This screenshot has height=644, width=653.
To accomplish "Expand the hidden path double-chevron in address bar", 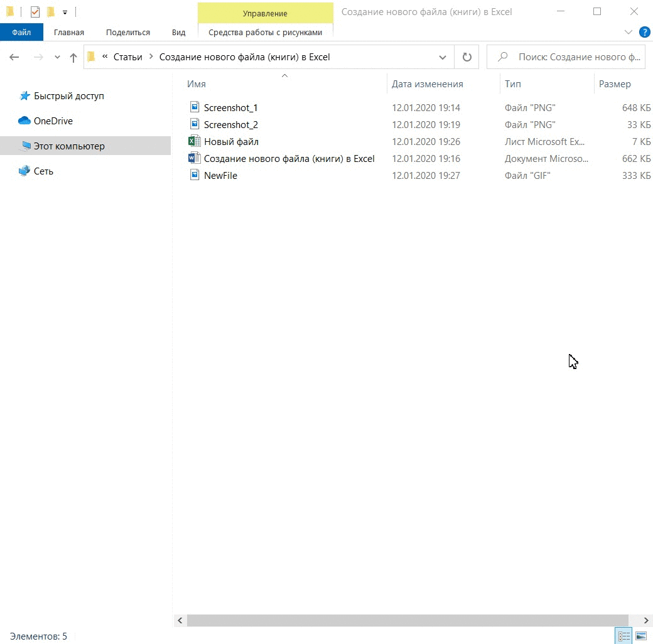I will pos(105,56).
